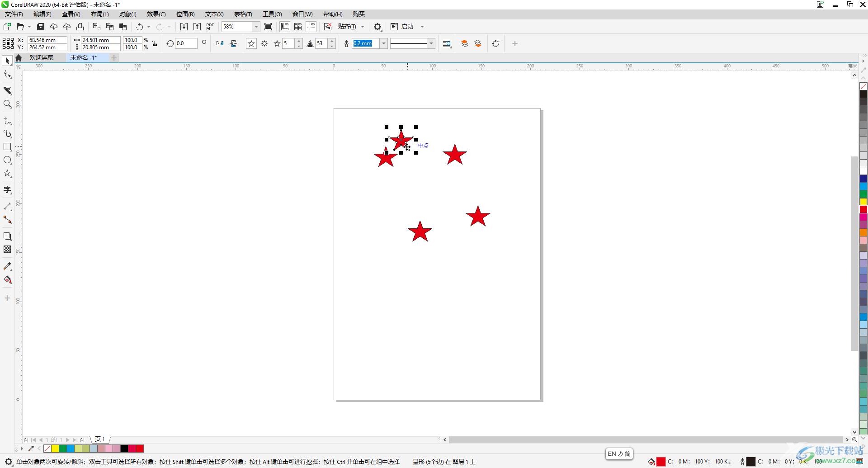Print the document
The width and height of the screenshot is (868, 468).
tap(80, 27)
